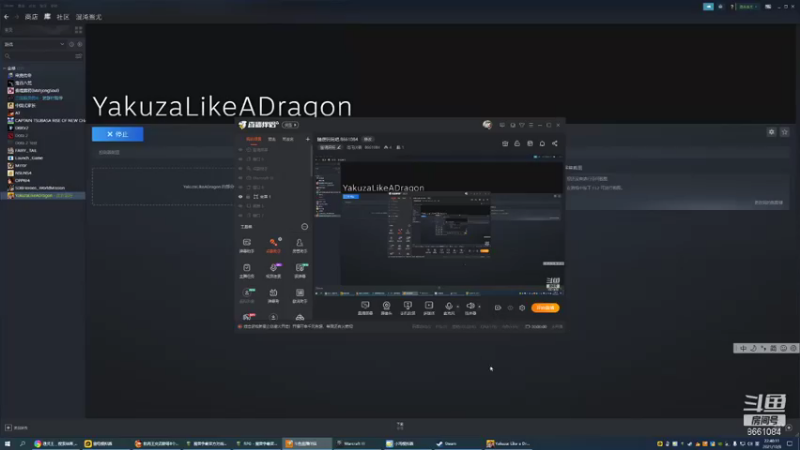
Task: Open speaker options dropdown arrow
Action: point(479,307)
